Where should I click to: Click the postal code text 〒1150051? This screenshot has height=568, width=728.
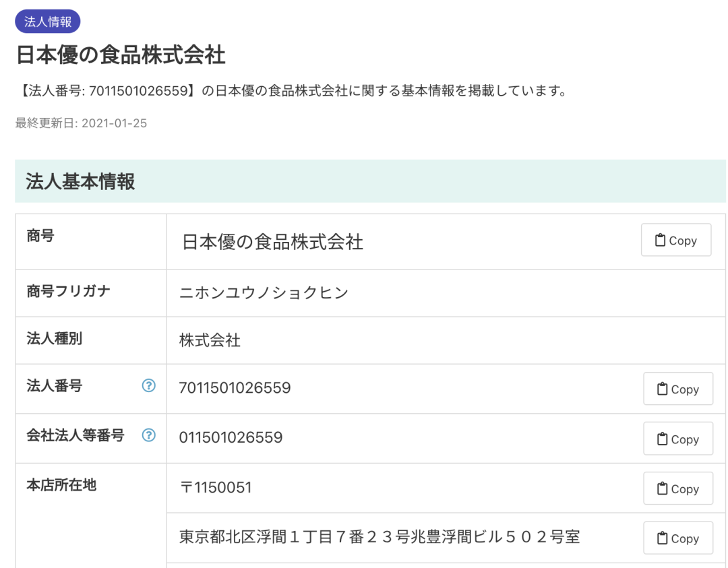click(215, 488)
